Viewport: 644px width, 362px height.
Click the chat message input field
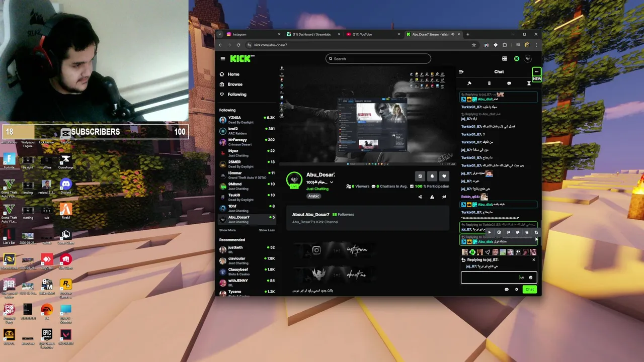point(499,278)
